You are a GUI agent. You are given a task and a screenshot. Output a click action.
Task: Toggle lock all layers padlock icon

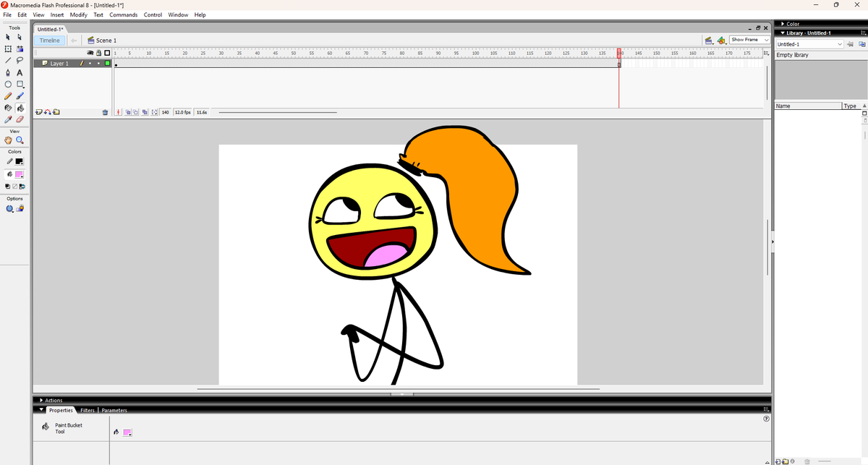click(99, 53)
